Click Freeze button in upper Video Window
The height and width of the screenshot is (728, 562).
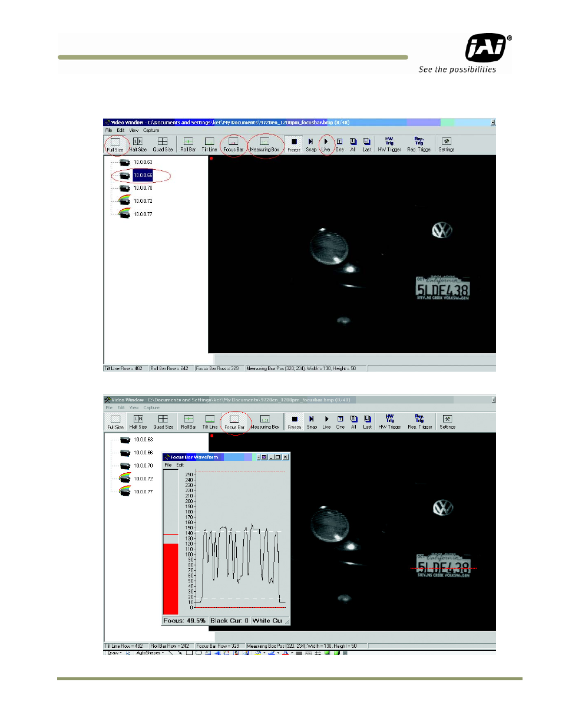[294, 144]
